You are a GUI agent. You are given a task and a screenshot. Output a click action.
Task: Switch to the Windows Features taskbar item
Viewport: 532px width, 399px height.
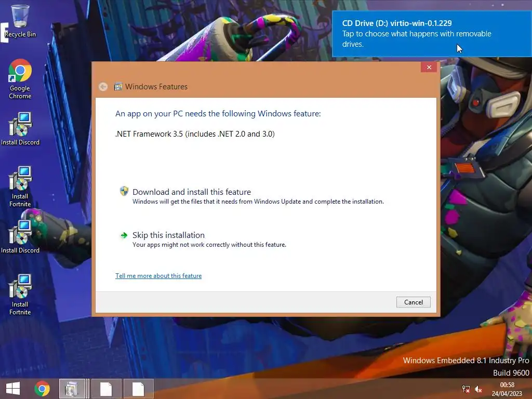(x=72, y=389)
